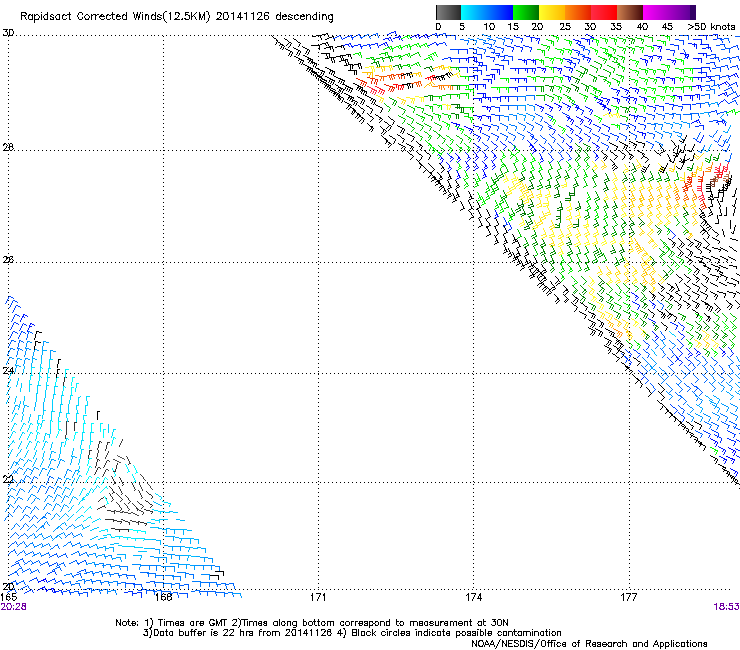Click the '35' label under the color legend

pos(616,26)
